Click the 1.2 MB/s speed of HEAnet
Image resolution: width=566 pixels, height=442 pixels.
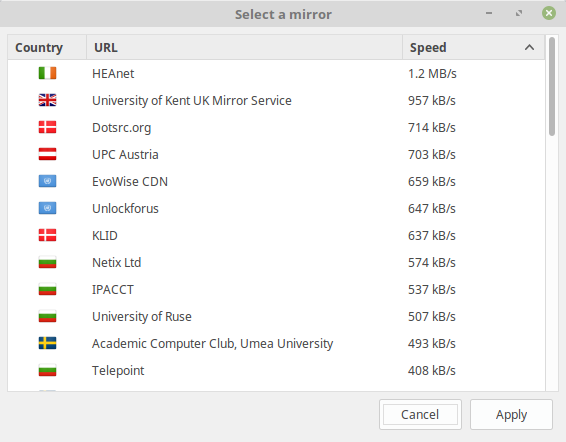click(432, 74)
